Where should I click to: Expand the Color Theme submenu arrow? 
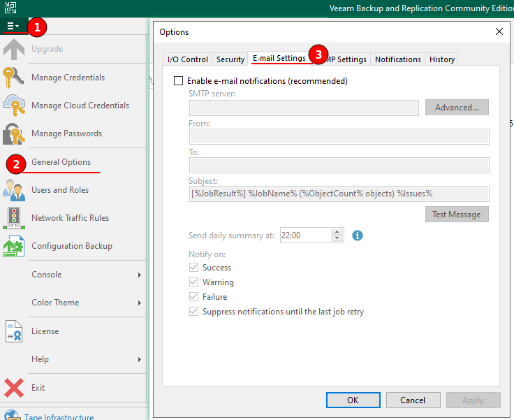tap(140, 303)
